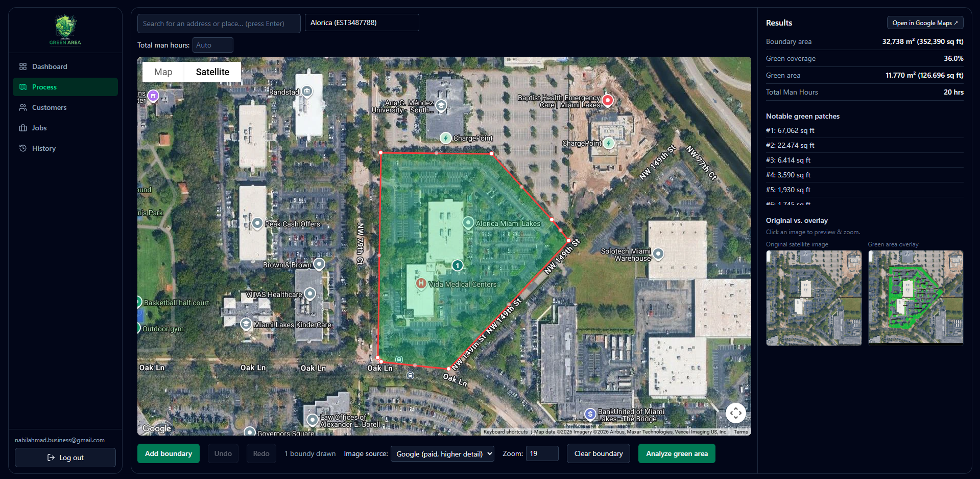Click the top-left boundary vertex handle
This screenshot has height=479, width=980.
tap(381, 152)
